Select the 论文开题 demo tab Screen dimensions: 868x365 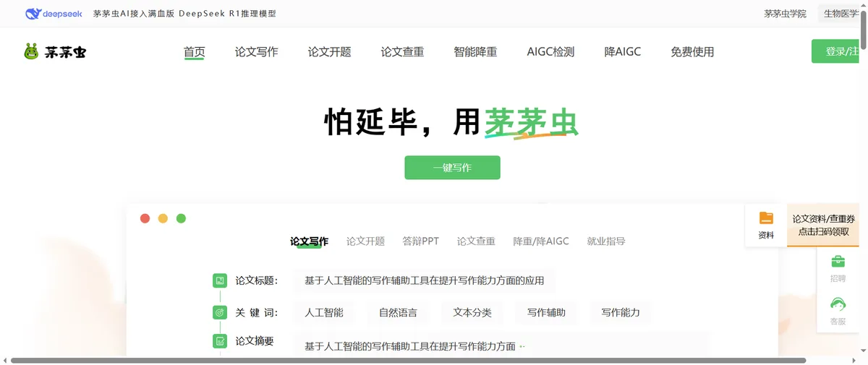[365, 241]
